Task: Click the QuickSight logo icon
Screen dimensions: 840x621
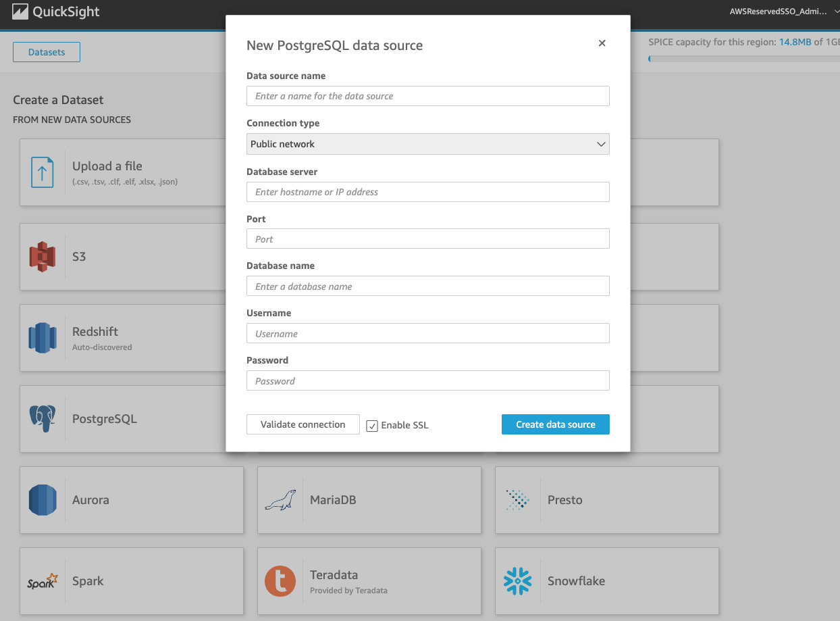Action: pos(20,11)
